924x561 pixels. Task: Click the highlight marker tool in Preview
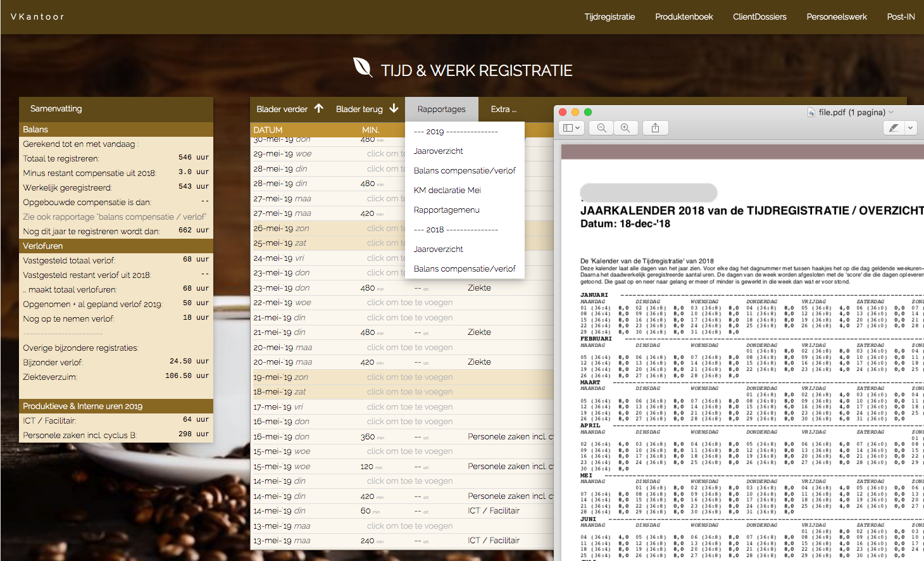893,128
